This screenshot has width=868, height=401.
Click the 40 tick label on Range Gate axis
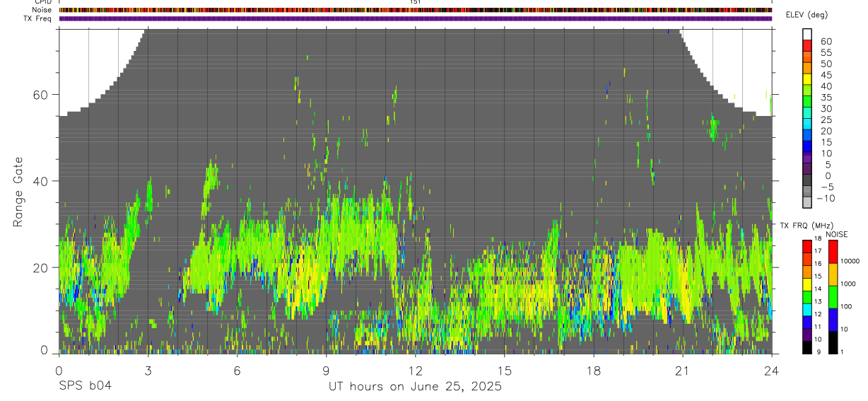pos(41,181)
